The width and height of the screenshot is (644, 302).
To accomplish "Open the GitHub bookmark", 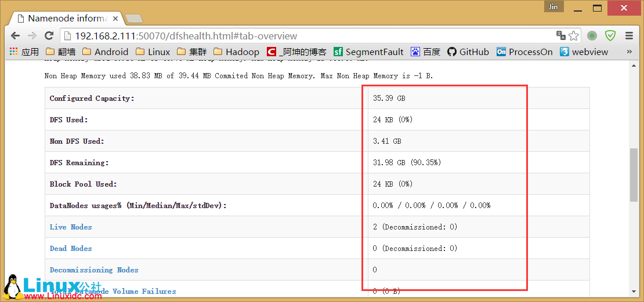I will point(468,52).
